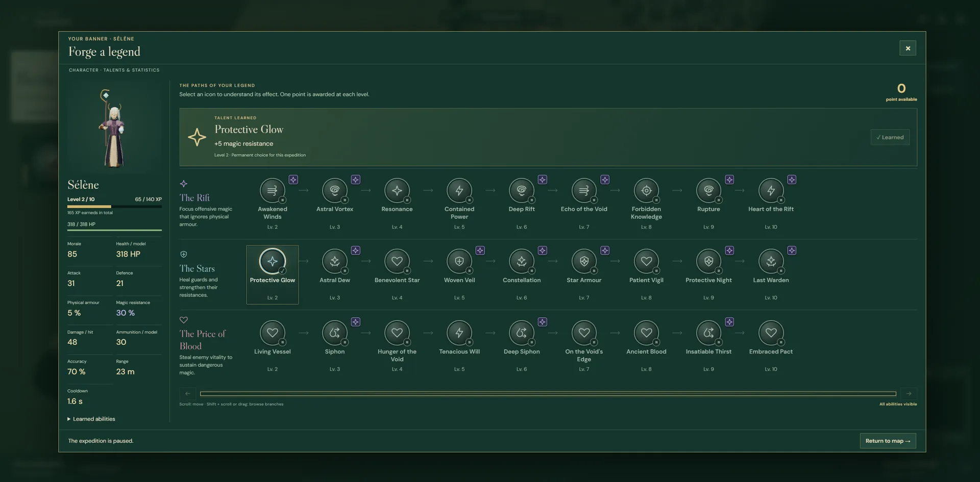Image resolution: width=980 pixels, height=482 pixels.
Task: Select the Awakened Winds talent icon
Action: point(272,191)
